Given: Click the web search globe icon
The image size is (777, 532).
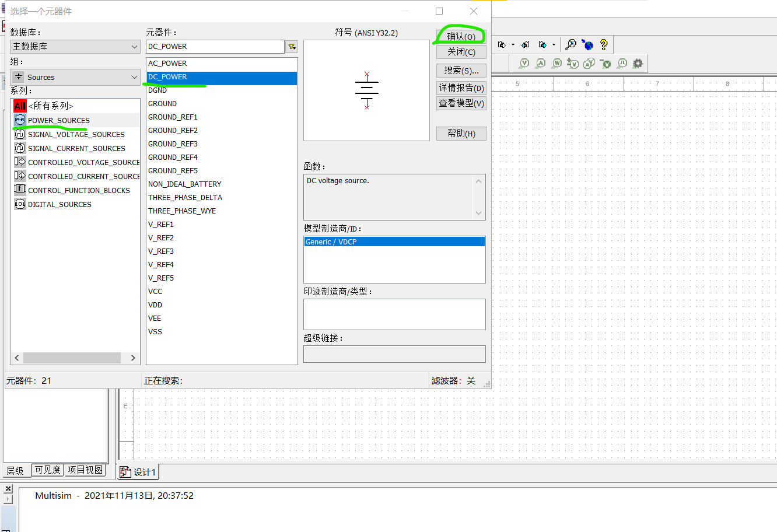Looking at the screenshot, I should (587, 45).
